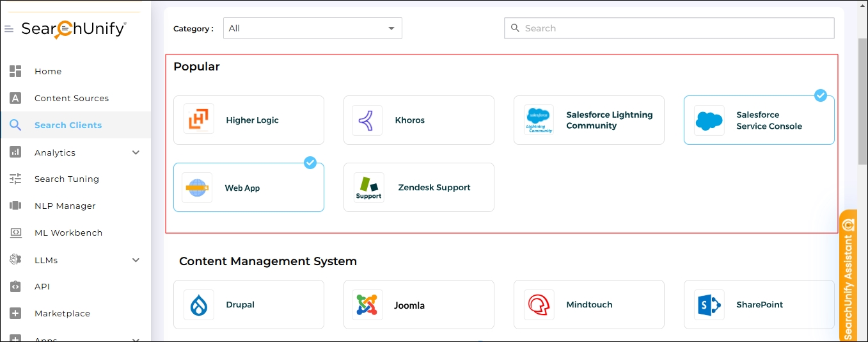Viewport: 868px width, 342px height.
Task: Go to Search Tuning section
Action: coord(67,179)
